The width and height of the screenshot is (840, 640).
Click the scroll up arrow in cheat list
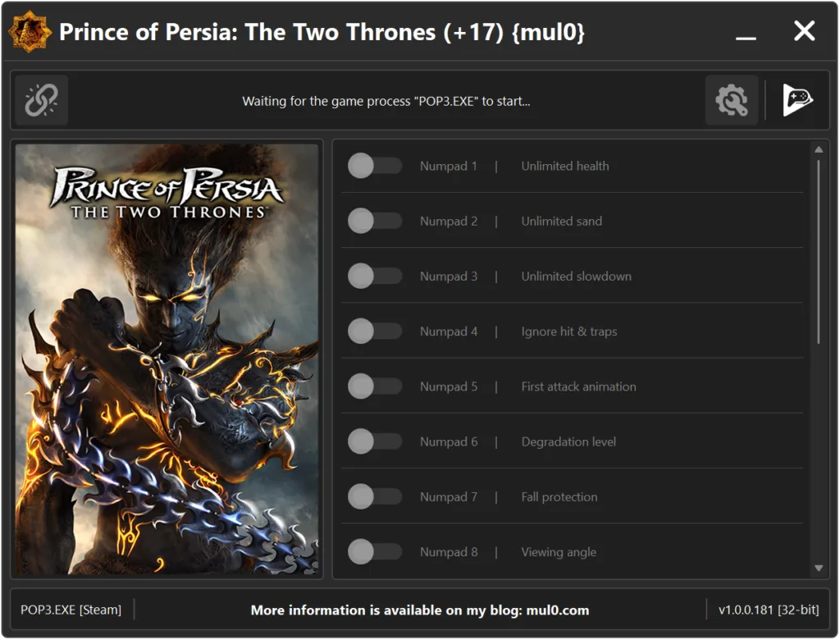coord(819,150)
